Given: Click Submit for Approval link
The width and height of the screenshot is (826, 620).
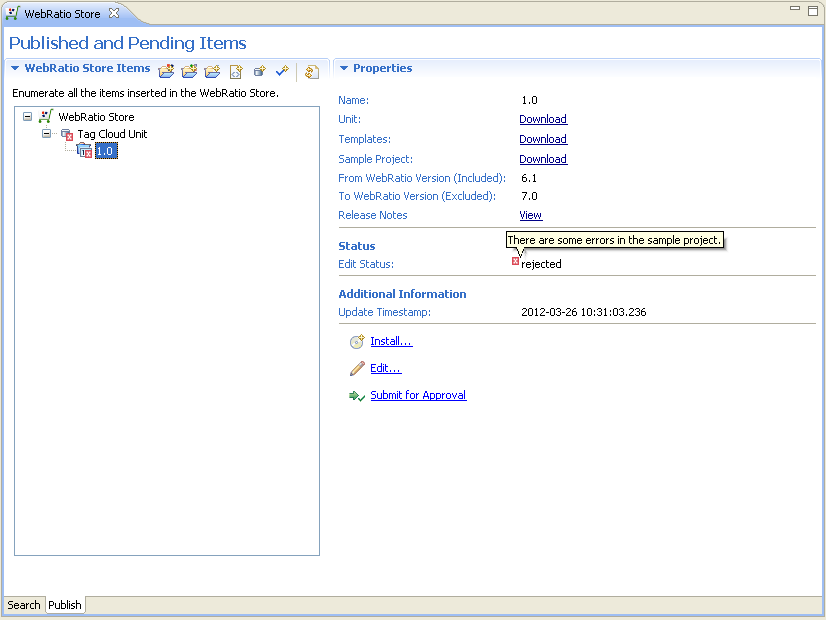Looking at the screenshot, I should [418, 395].
